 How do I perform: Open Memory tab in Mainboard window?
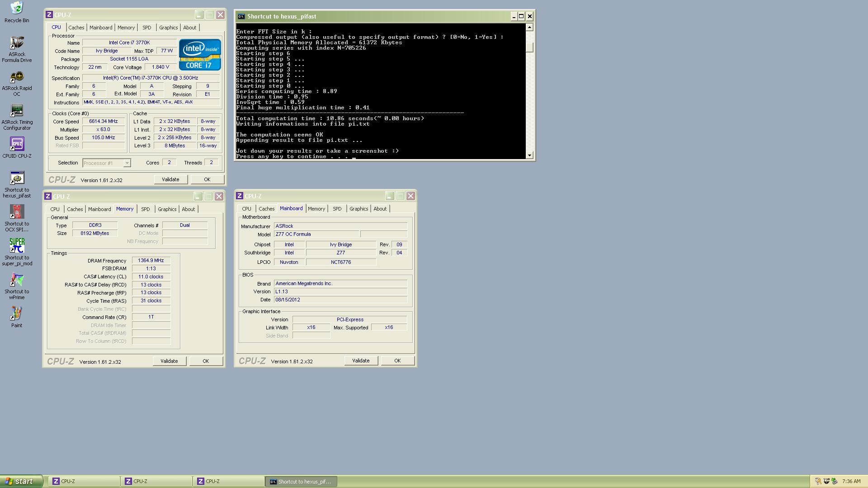coord(316,209)
